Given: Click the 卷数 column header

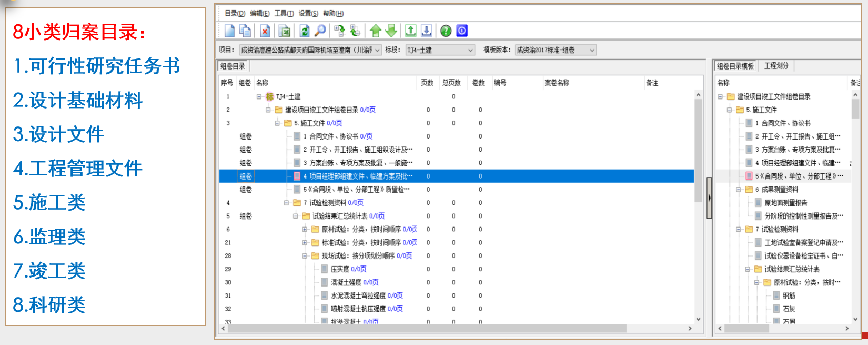Looking at the screenshot, I should coord(478,83).
